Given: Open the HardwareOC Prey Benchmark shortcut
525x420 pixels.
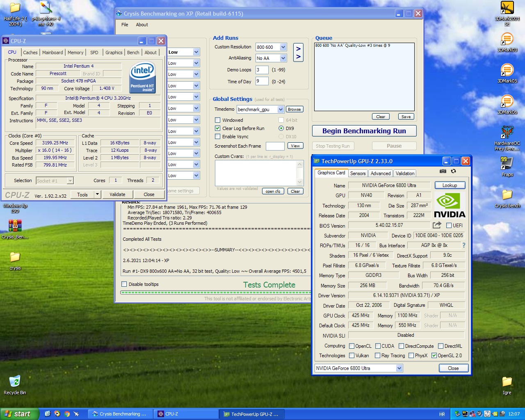Looking at the screenshot, I should [507, 132].
